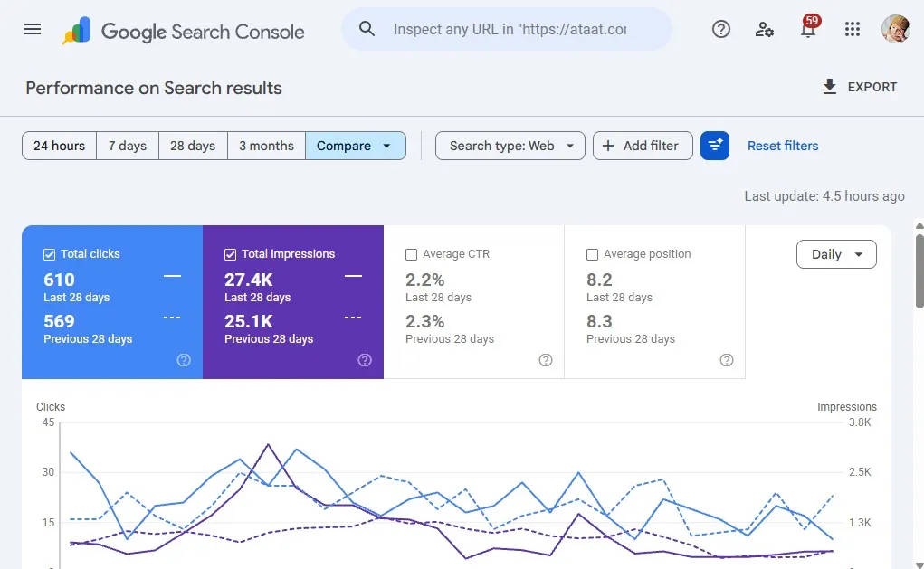
Task: Select the 3 months range tab
Action: pyautogui.click(x=266, y=146)
